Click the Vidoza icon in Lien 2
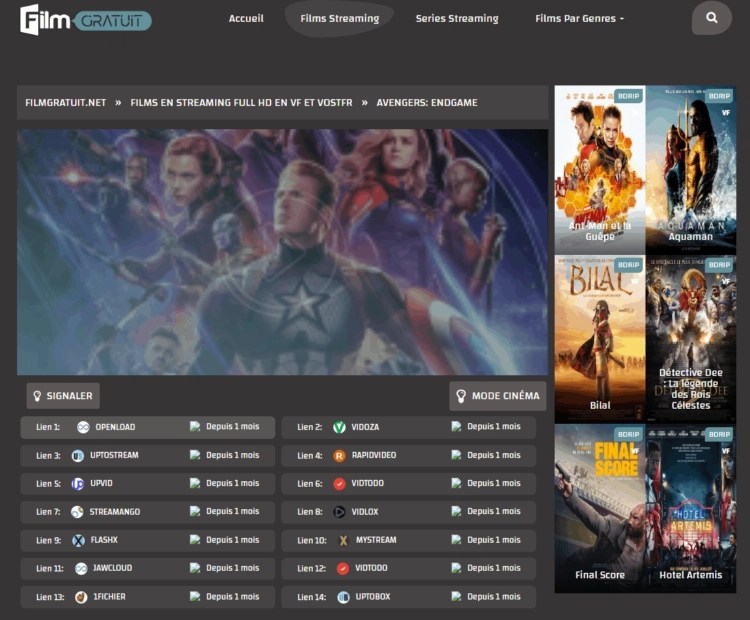750x620 pixels. [339, 427]
